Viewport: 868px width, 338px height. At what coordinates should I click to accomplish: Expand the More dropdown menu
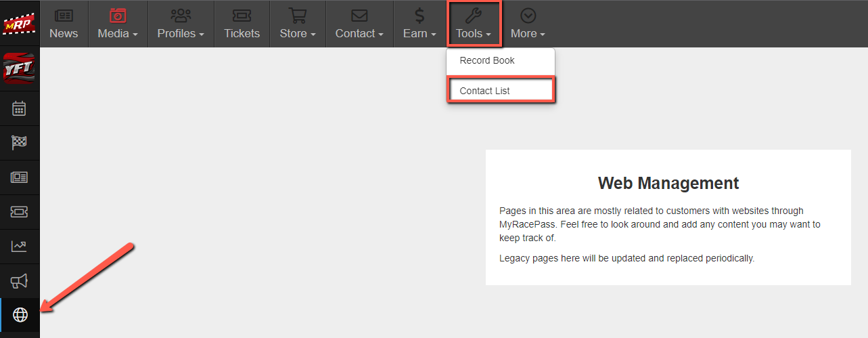[528, 24]
